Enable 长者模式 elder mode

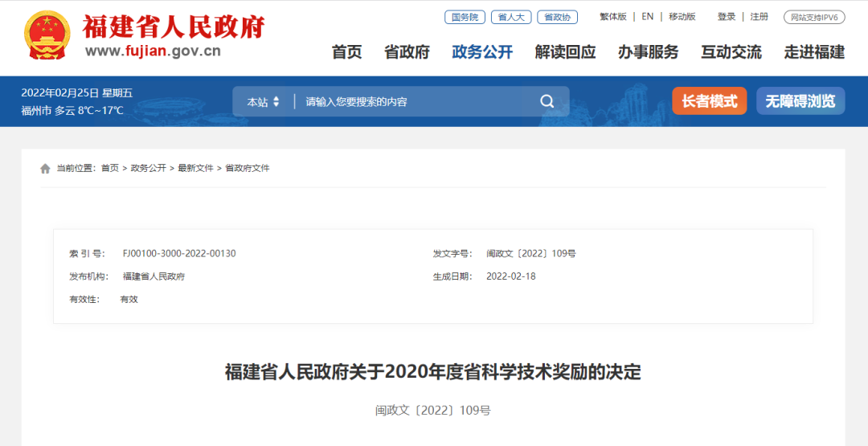point(709,101)
